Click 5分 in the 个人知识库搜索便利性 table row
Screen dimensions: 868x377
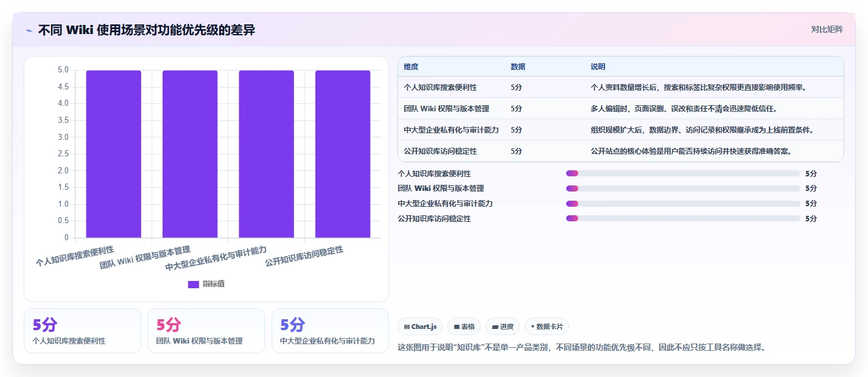(516, 88)
